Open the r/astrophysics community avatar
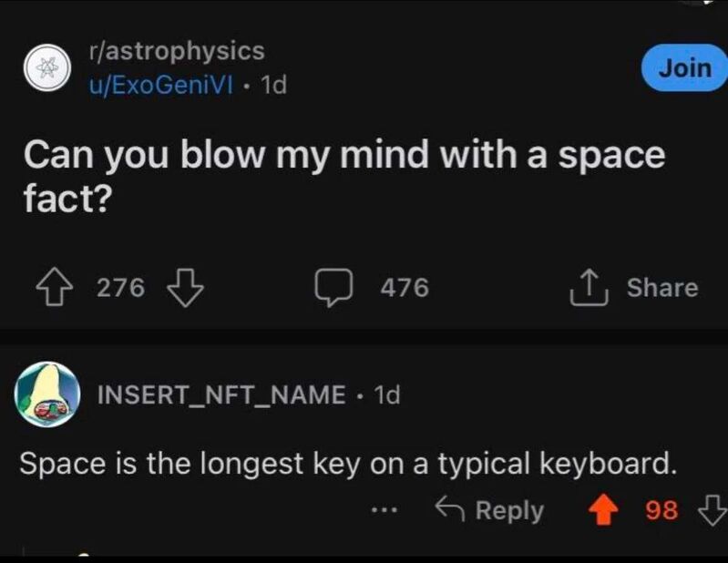728x563 pixels. pyautogui.click(x=46, y=67)
